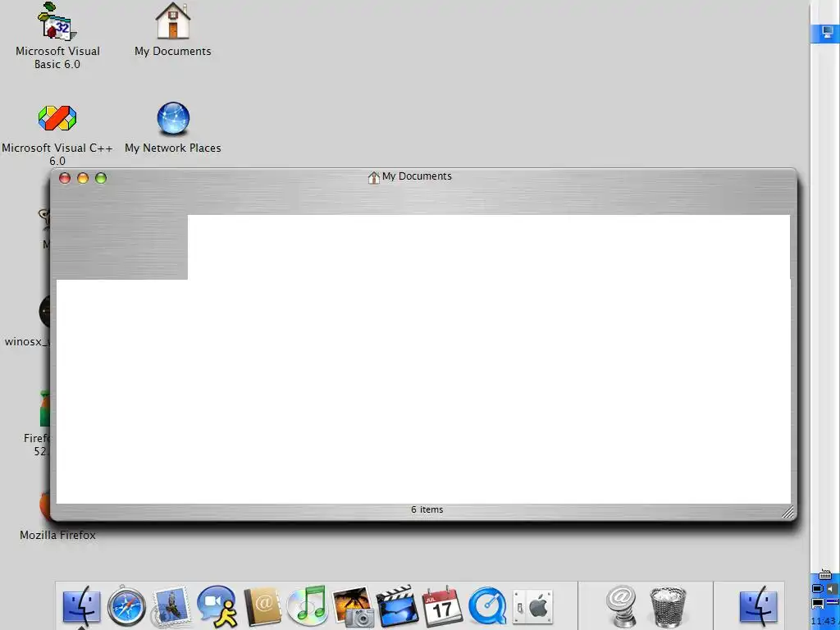Open the My Documents house desktop icon
The height and width of the screenshot is (630, 840).
click(x=172, y=21)
